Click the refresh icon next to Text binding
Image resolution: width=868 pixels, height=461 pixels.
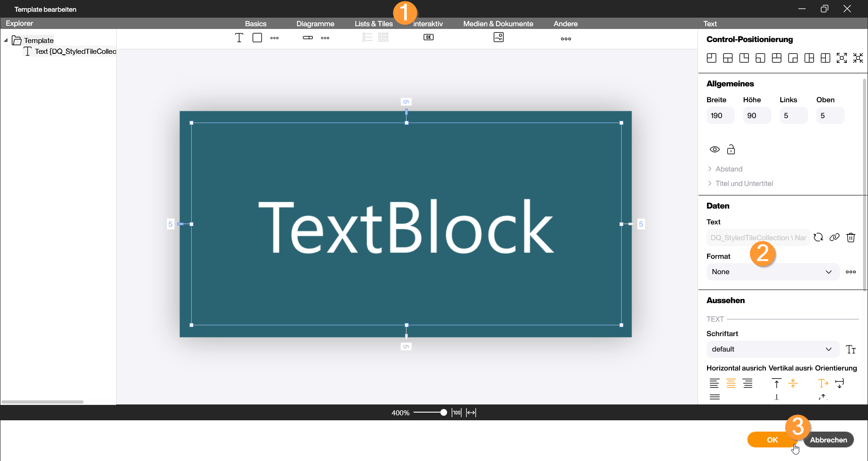[818, 238]
